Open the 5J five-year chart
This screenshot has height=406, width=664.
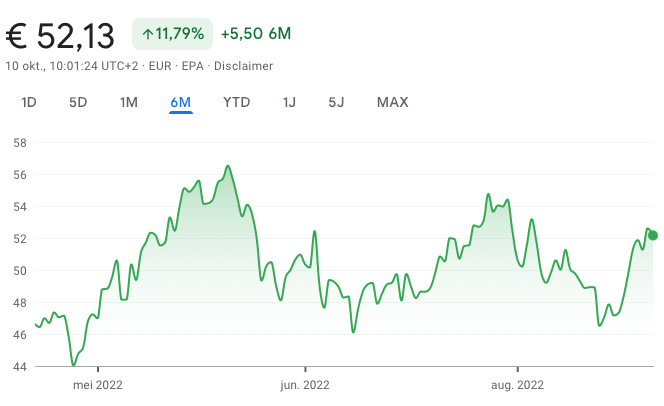(x=336, y=102)
